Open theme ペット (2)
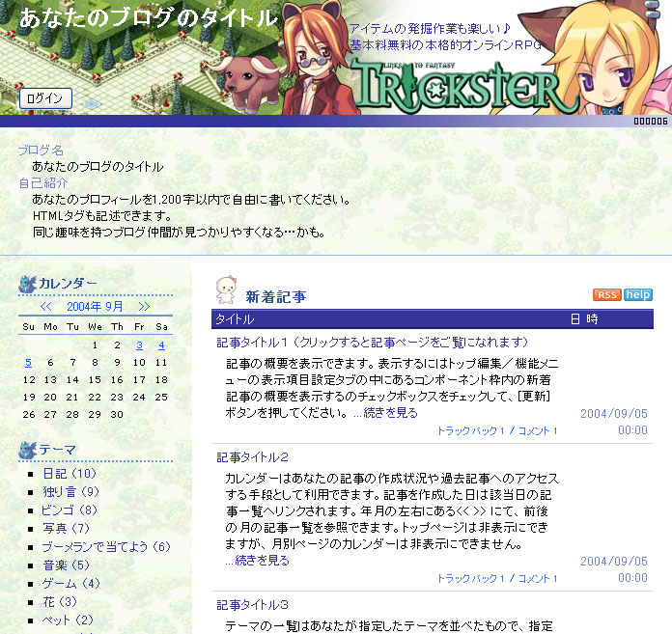The image size is (672, 634). click(68, 620)
